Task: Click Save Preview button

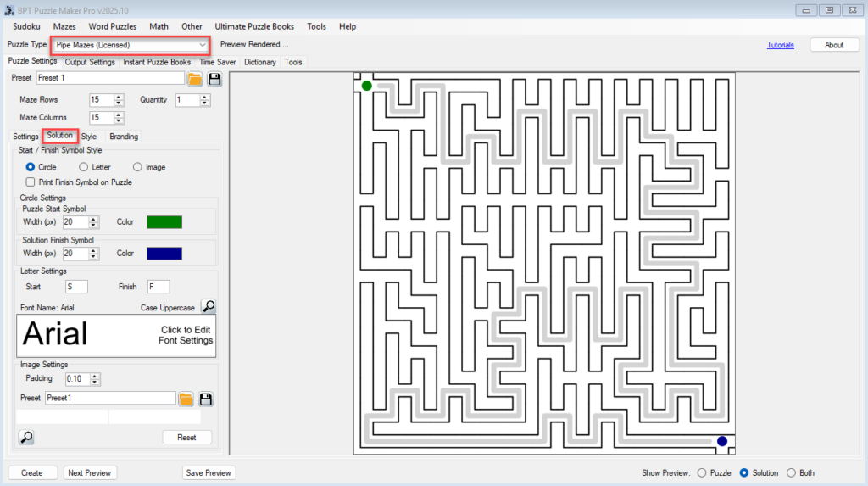Action: click(x=209, y=472)
